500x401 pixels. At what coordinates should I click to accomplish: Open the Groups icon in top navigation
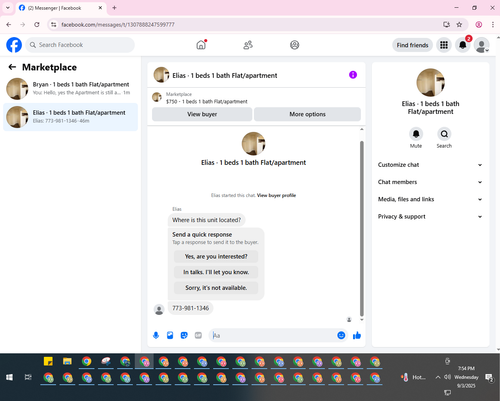[x=295, y=45]
